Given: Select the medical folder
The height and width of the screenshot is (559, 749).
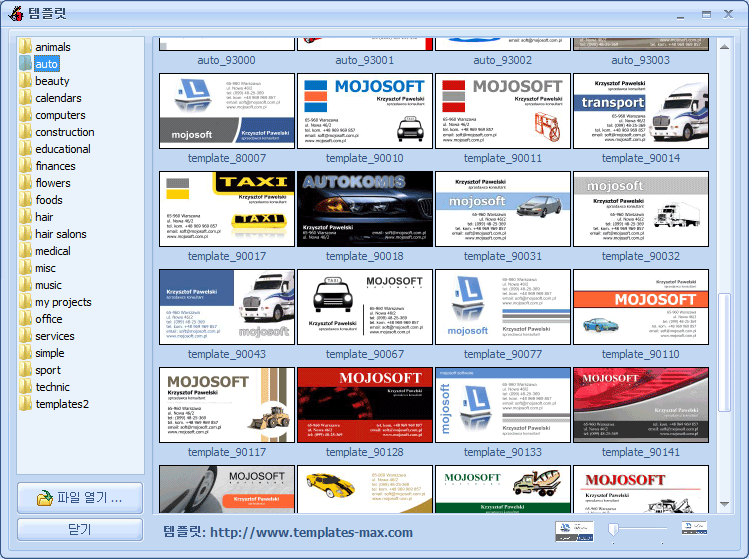Looking at the screenshot, I should tap(53, 251).
